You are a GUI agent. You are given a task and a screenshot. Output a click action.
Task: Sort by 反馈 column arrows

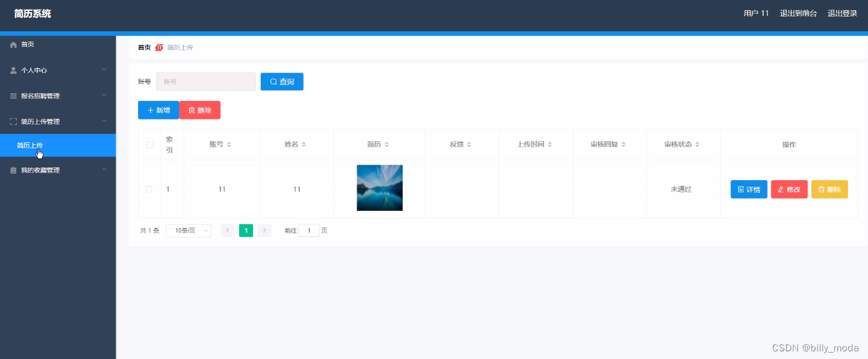(469, 145)
